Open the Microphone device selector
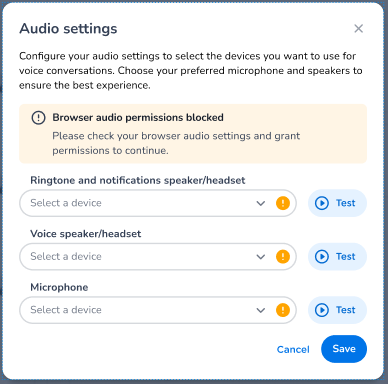 tap(158, 310)
